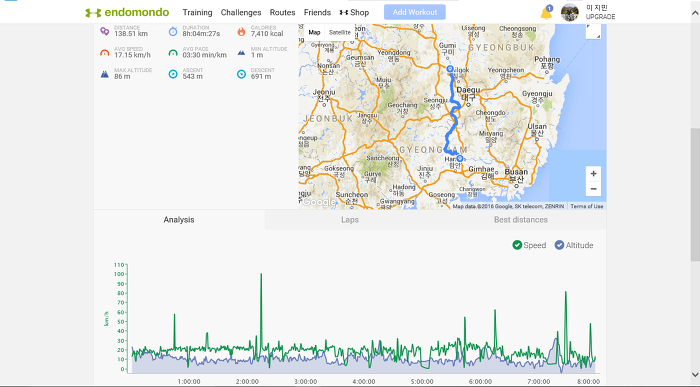Select the Map view type
The height and width of the screenshot is (387, 700).
[314, 32]
